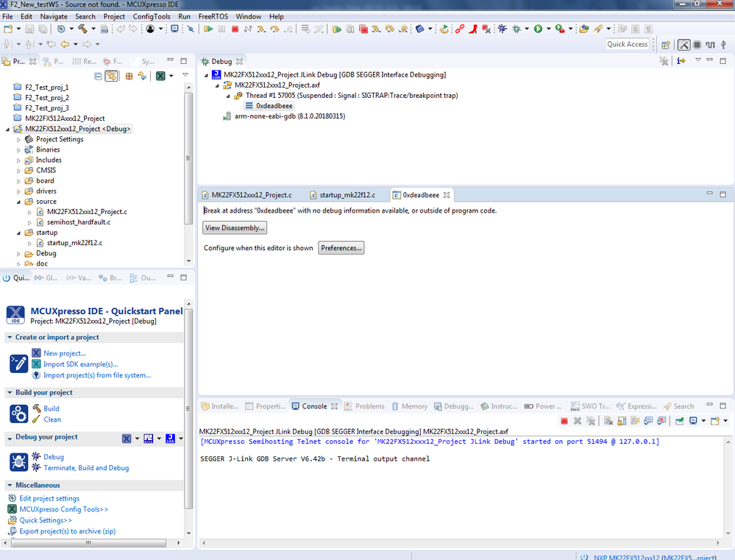735x560 pixels.
Task: Expand the CMSIS folder node
Action: (x=18, y=171)
